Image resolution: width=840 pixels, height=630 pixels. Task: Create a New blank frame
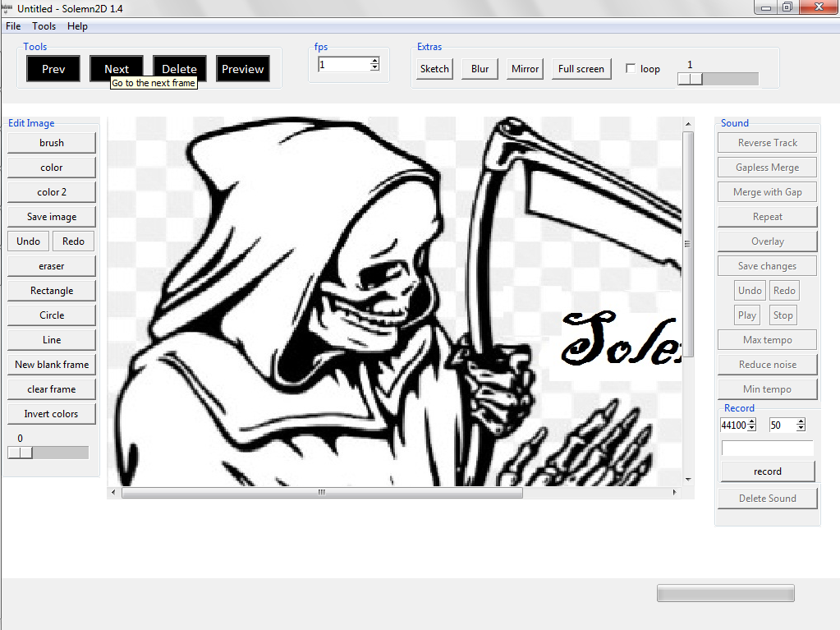(x=52, y=365)
